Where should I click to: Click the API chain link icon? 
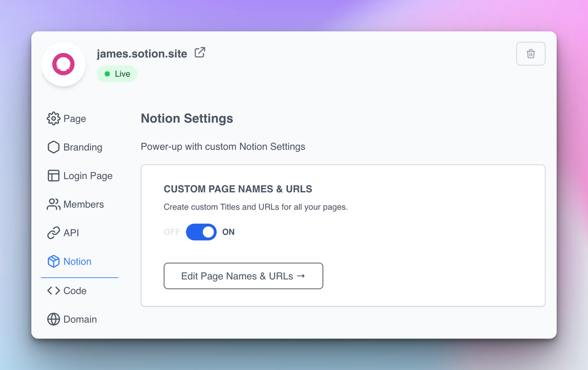point(53,233)
